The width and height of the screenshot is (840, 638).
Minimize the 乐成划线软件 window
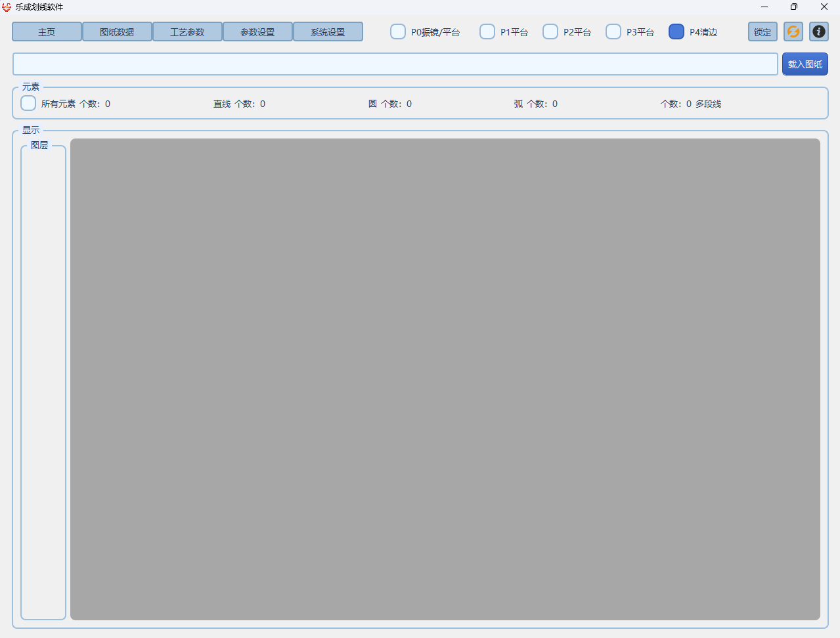tap(764, 7)
